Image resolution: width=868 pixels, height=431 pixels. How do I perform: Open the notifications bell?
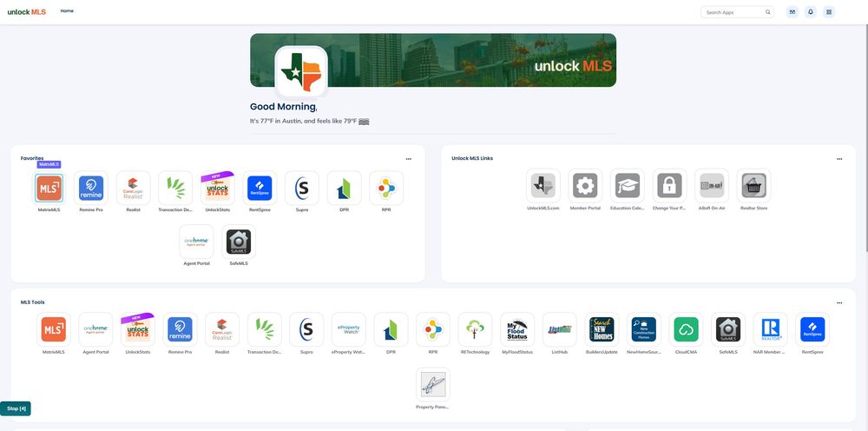pyautogui.click(x=811, y=11)
